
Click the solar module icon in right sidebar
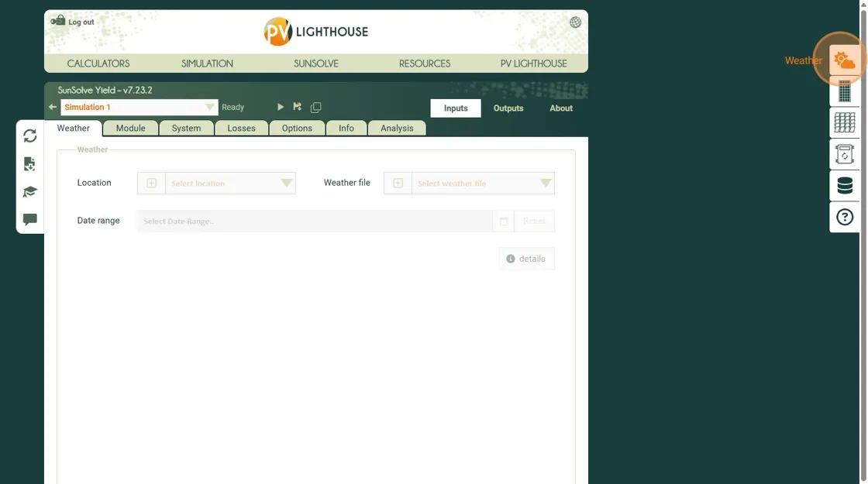coord(844,92)
